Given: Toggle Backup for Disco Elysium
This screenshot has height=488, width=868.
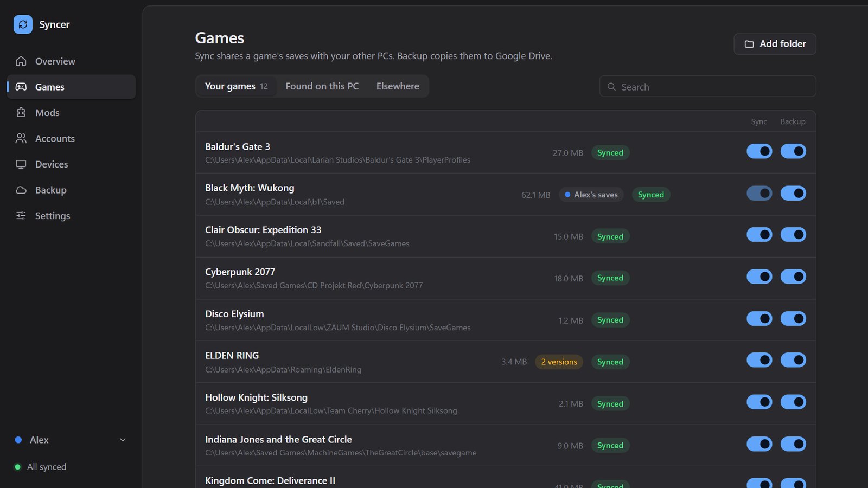Looking at the screenshot, I should click(793, 318).
